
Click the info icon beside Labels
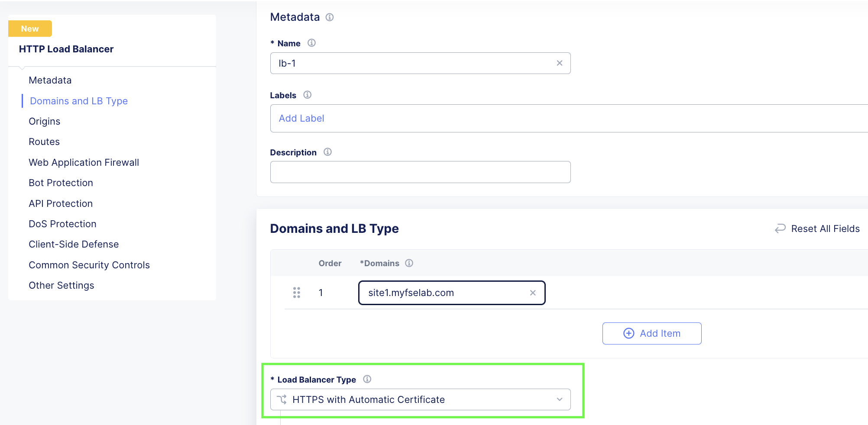pos(308,95)
